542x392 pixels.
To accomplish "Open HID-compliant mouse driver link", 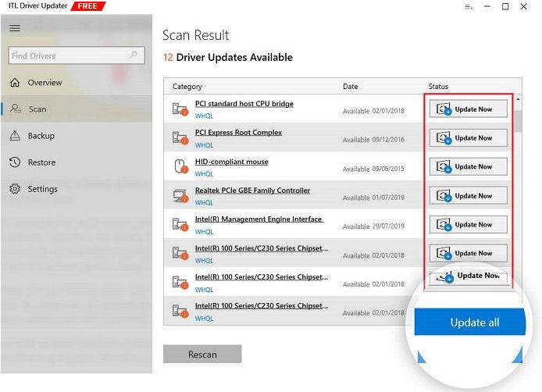I will pos(232,162).
